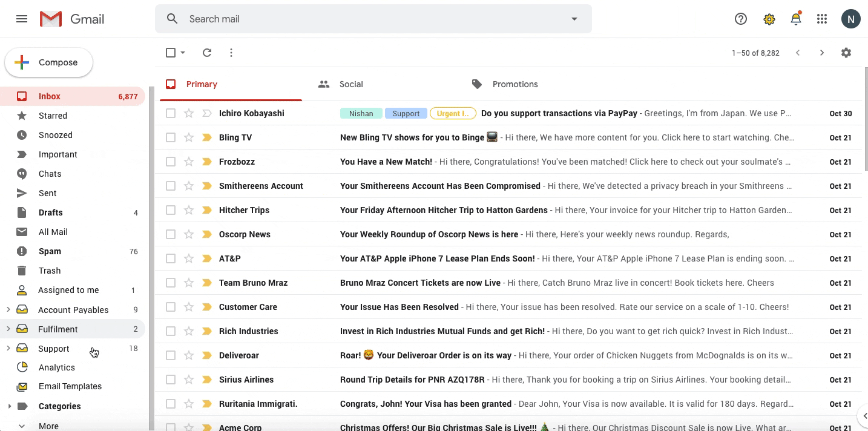The image size is (868, 431).
Task: Show search options dropdown in search bar
Action: point(574,19)
